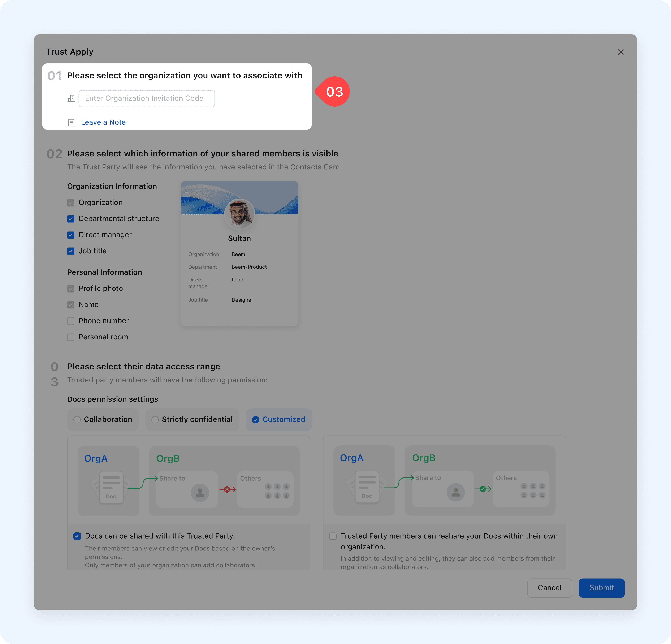Uncheck the Departmental structure checkbox
The image size is (671, 644).
click(x=71, y=219)
